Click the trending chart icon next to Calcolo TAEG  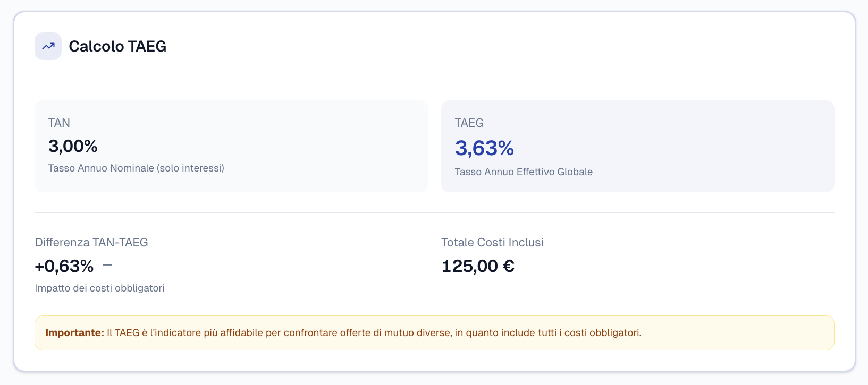coord(48,46)
